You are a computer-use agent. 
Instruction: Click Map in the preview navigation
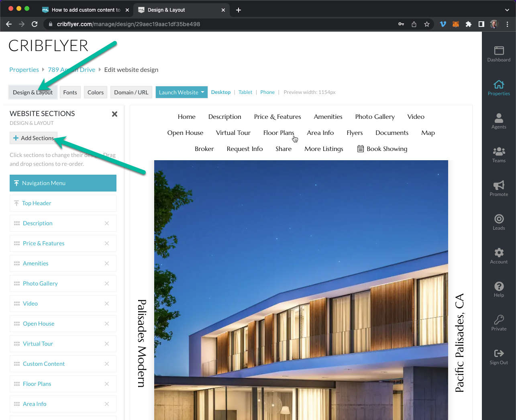coord(428,133)
